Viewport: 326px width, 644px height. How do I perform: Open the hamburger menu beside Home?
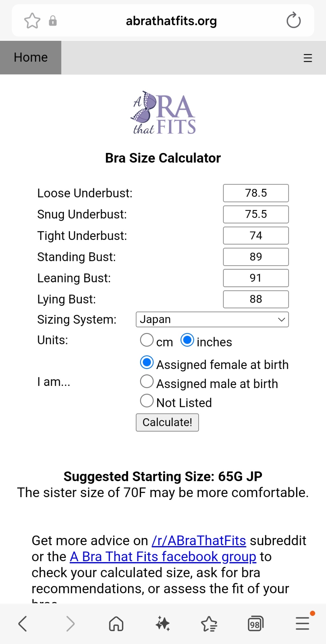tap(308, 58)
